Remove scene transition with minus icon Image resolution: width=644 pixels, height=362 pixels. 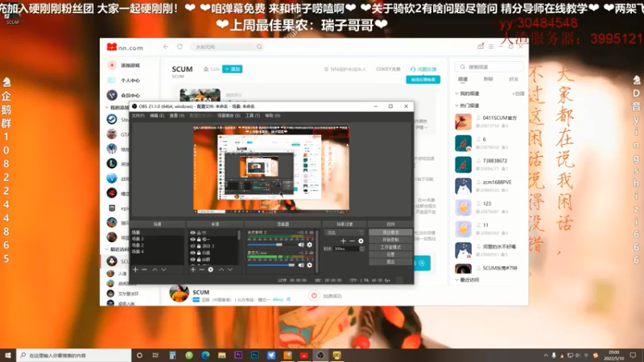click(352, 241)
